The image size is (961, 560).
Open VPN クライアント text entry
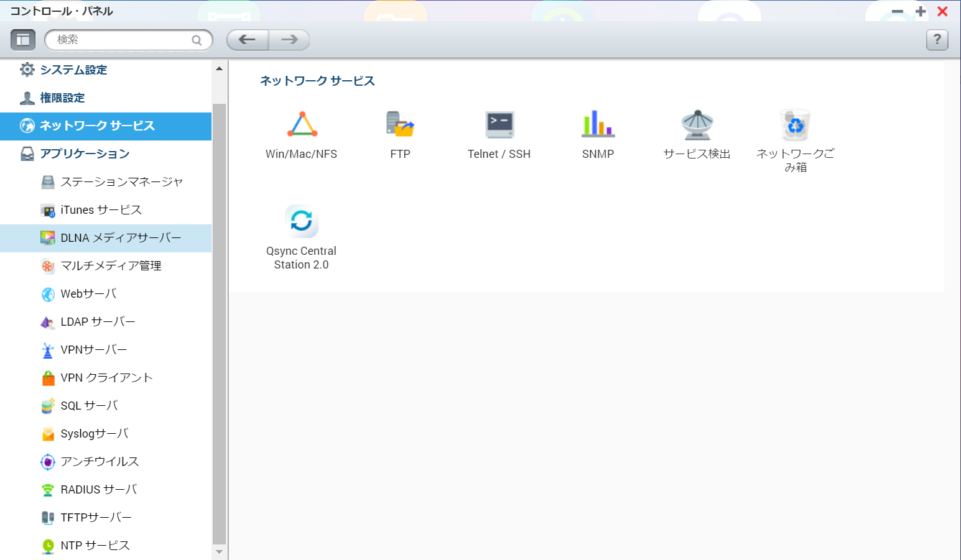point(107,378)
